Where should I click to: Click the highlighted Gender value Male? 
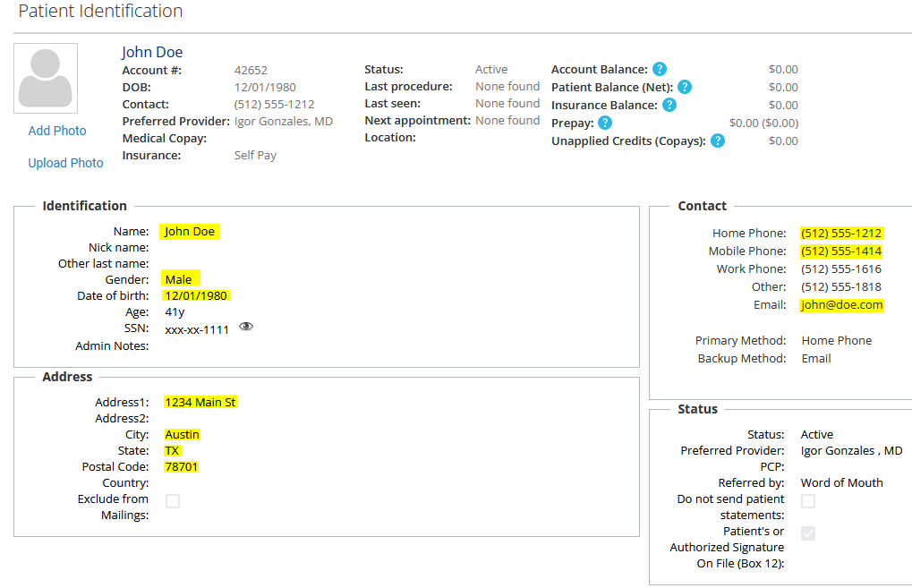tap(179, 279)
